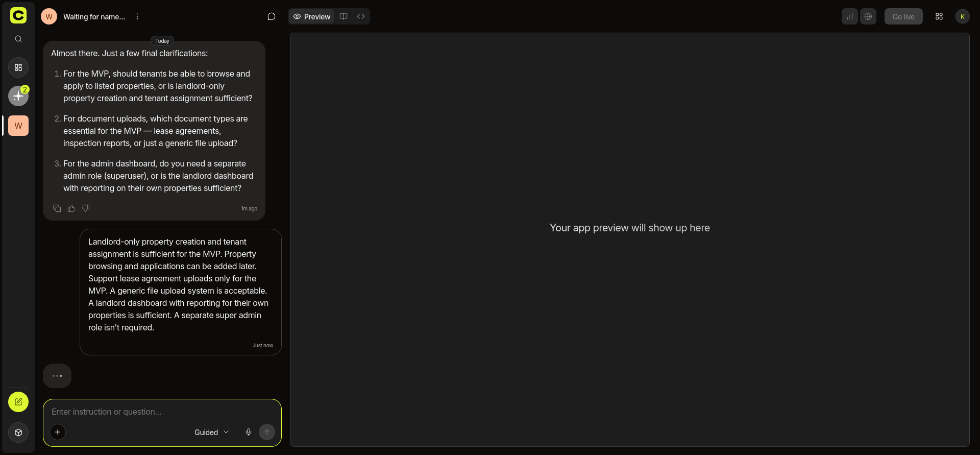The image size is (980, 455).
Task: Click the yellow new-edit pencil button
Action: point(18,402)
